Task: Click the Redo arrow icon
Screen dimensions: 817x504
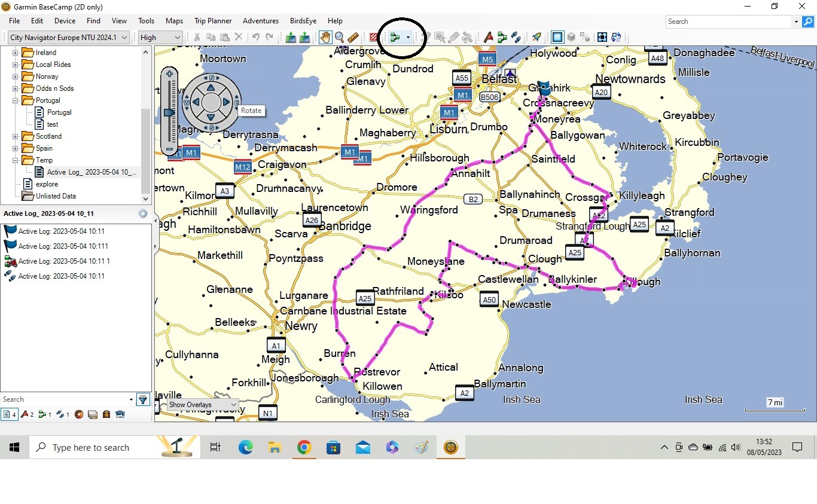Action: click(269, 37)
